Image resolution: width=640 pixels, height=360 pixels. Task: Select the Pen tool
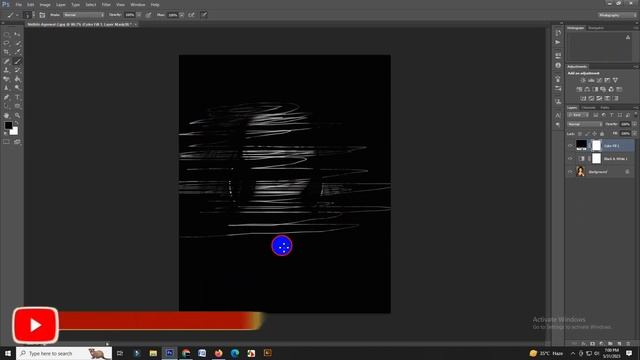(x=7, y=97)
